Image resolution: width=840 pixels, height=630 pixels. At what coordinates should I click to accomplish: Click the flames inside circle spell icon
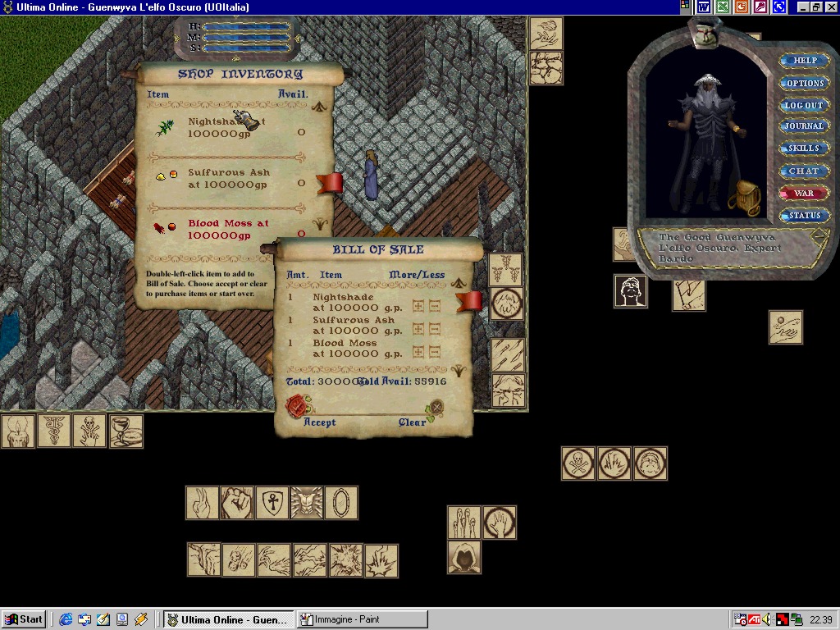tap(614, 463)
